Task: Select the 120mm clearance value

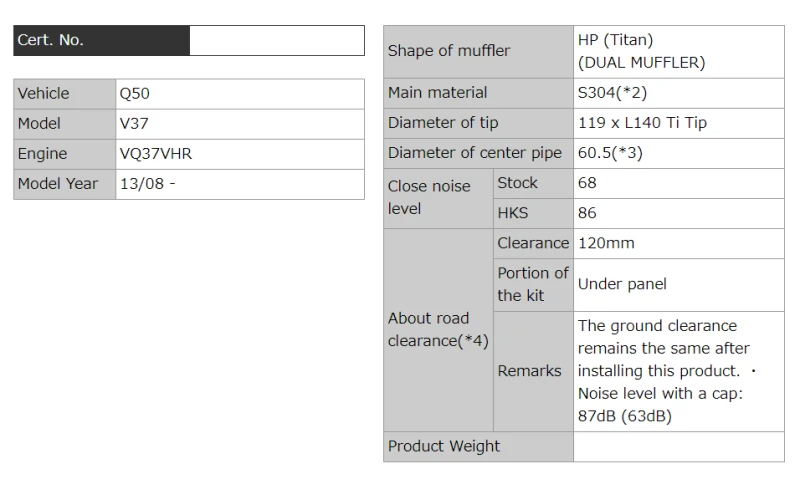Action: click(678, 243)
